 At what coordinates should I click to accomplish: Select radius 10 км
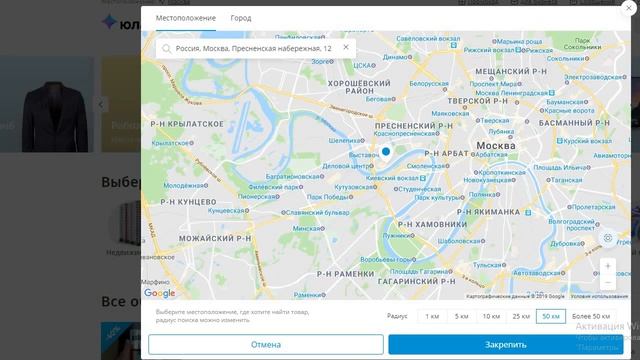tap(491, 316)
